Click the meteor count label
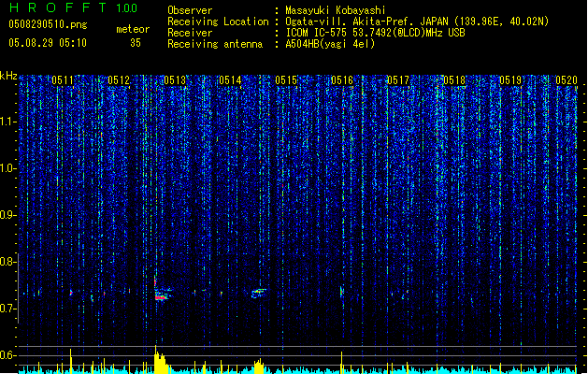The height and width of the screenshot is (374, 588). (133, 29)
